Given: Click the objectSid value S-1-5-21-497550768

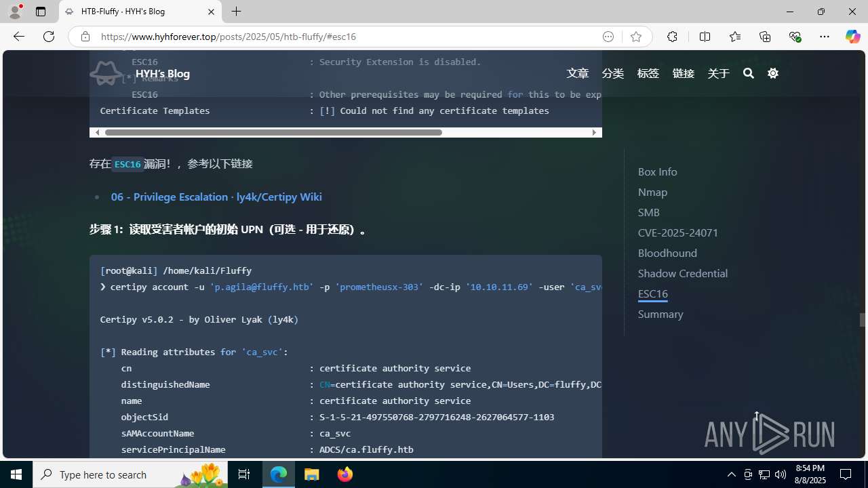Looking at the screenshot, I should (x=437, y=417).
